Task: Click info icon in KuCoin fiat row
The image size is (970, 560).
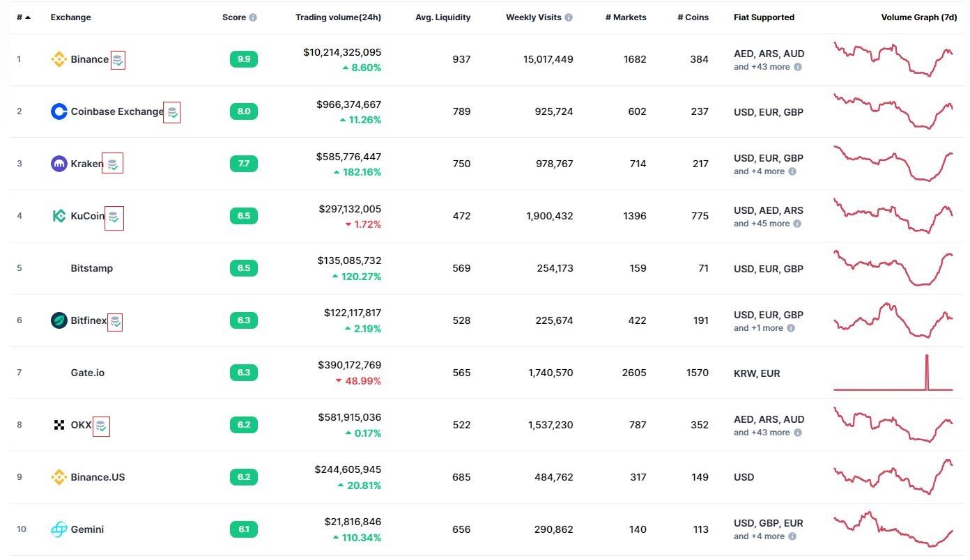Action: [x=798, y=224]
